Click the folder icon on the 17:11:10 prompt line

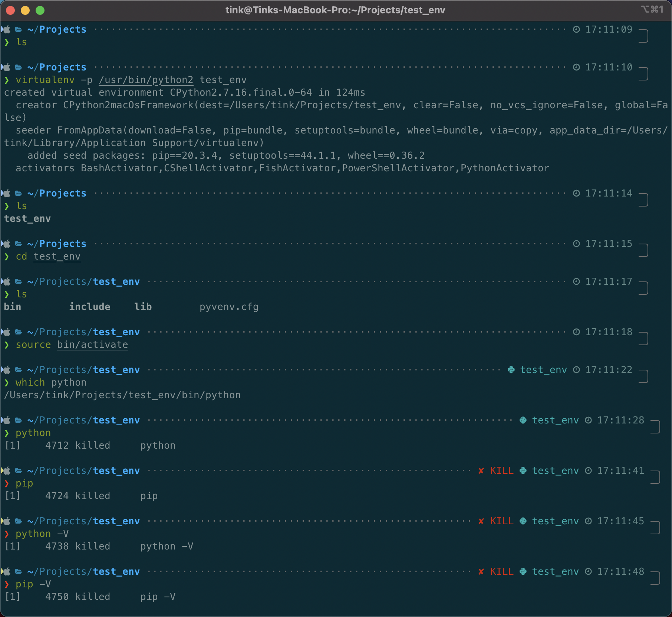point(19,67)
